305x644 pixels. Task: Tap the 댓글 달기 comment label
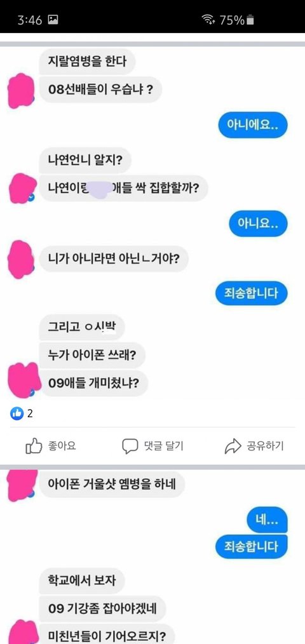coord(163,446)
